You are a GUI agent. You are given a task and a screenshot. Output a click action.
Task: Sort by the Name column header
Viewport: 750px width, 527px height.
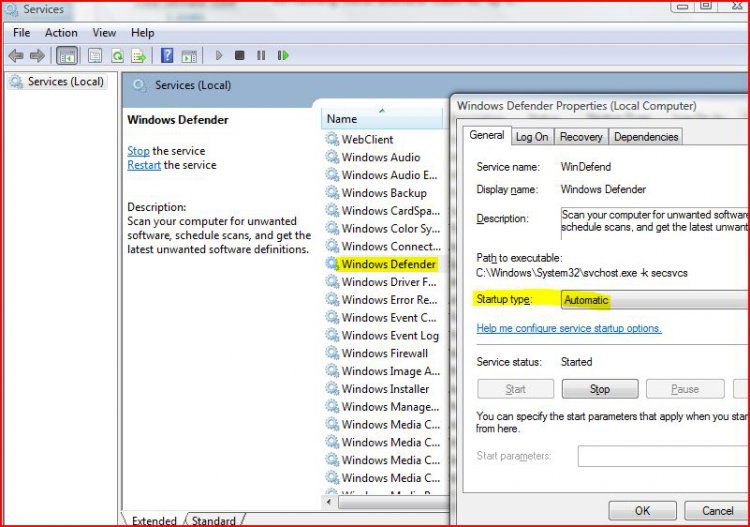click(x=382, y=118)
